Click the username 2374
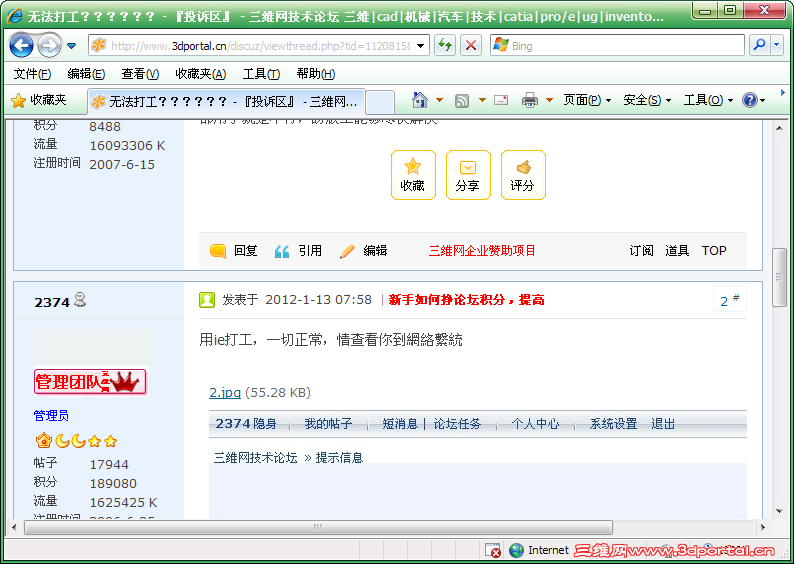Screen dimensions: 794x564 [x=52, y=302]
